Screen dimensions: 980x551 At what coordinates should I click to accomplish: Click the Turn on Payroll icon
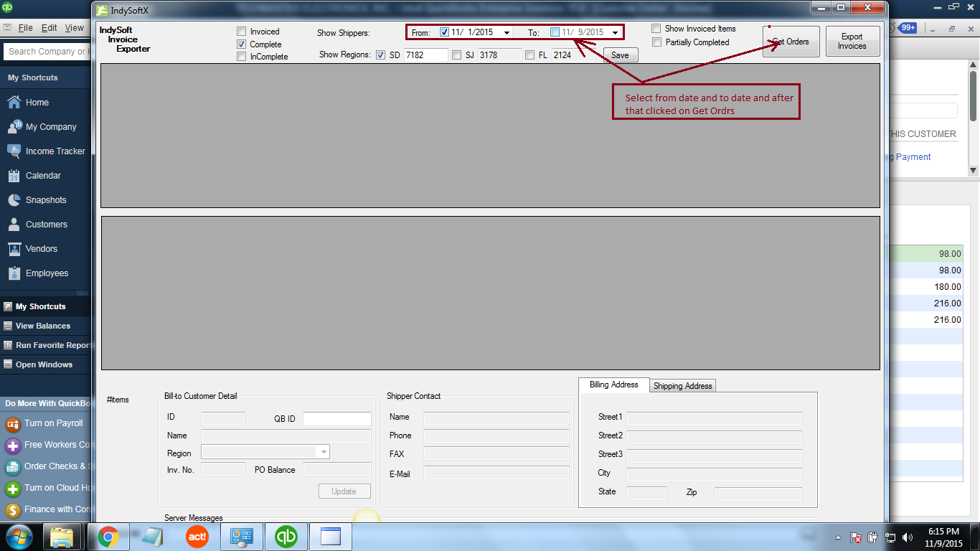click(x=13, y=424)
